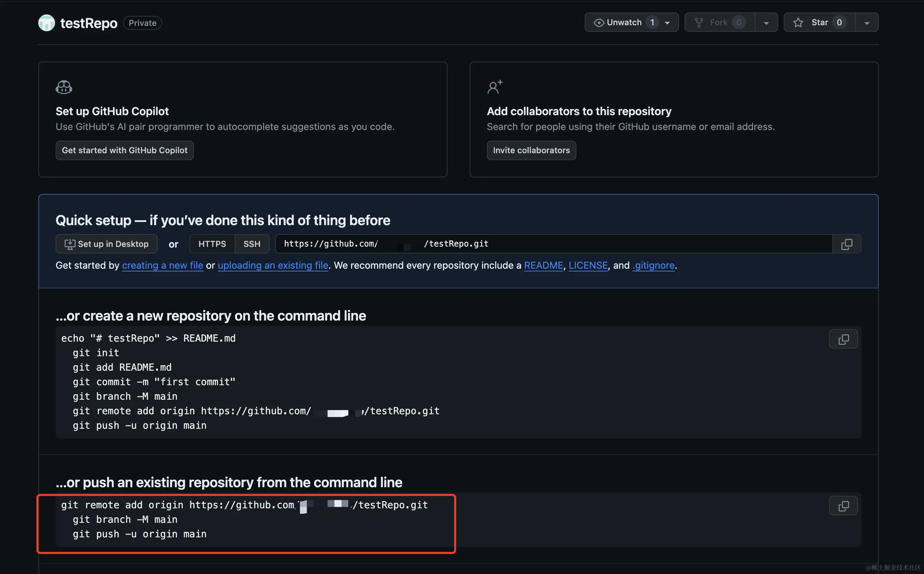Expand the Fork options dropdown
Image resolution: width=924 pixels, height=574 pixels.
pyautogui.click(x=766, y=23)
